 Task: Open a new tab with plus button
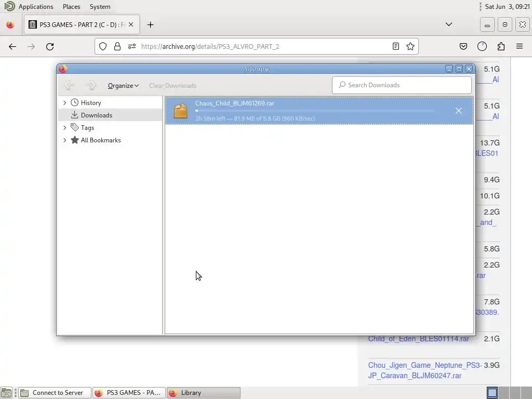click(150, 25)
